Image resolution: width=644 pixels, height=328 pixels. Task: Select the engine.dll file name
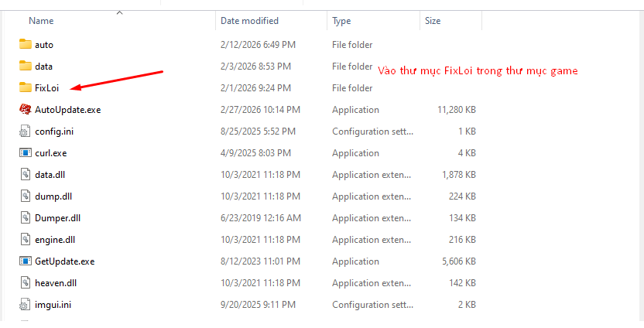[x=55, y=240]
